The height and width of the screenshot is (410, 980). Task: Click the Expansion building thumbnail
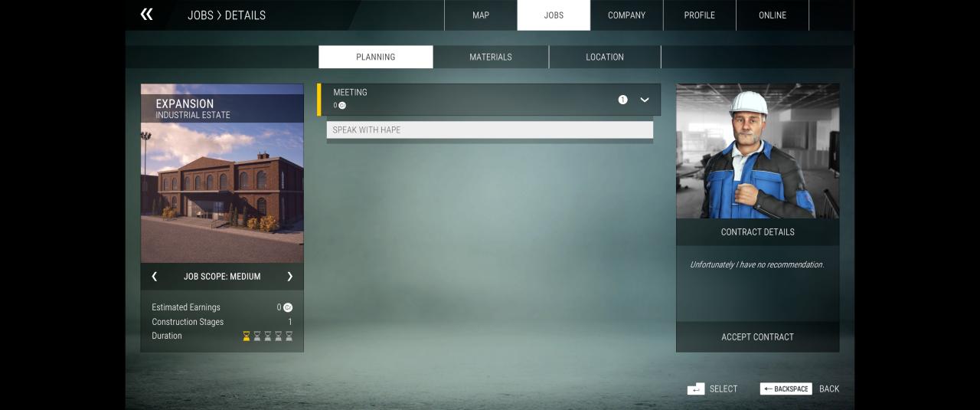[x=222, y=192]
